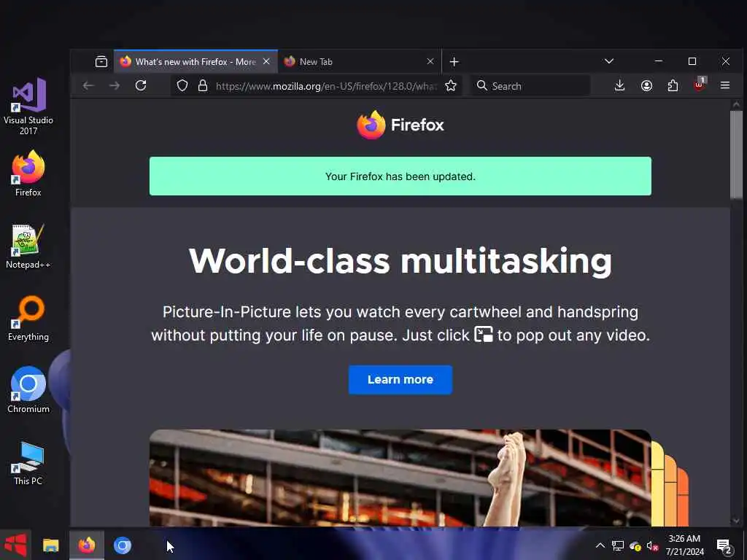Open the muted volume tray icon
747x560 pixels.
652,545
